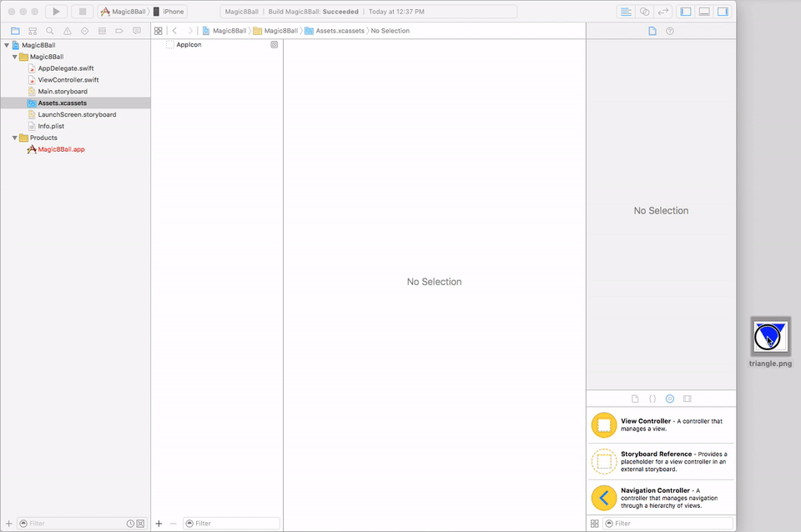
Task: Go forward using the jump bar forward arrow
Action: pos(190,31)
